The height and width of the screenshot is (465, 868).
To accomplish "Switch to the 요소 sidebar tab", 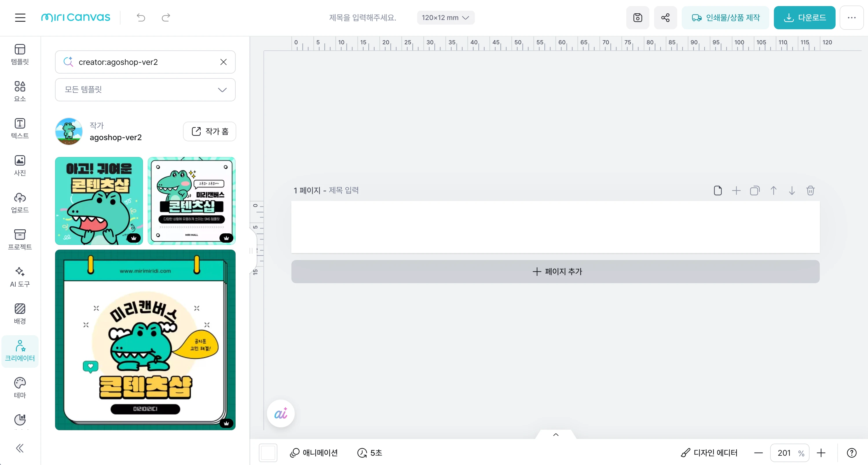I will (x=20, y=91).
